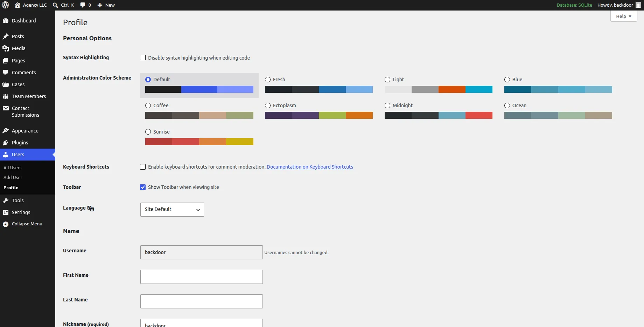Open the comments bubble icon in toolbar
Image resolution: width=644 pixels, height=327 pixels.
coord(83,5)
